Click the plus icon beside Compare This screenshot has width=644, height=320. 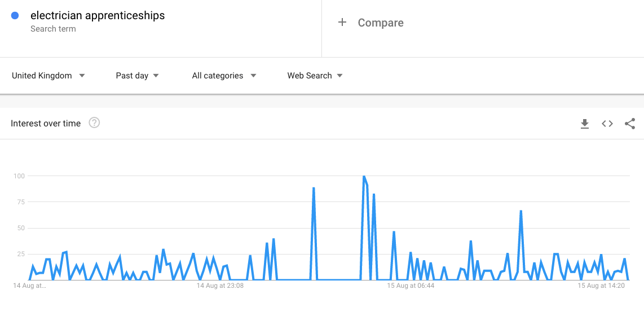(x=342, y=23)
